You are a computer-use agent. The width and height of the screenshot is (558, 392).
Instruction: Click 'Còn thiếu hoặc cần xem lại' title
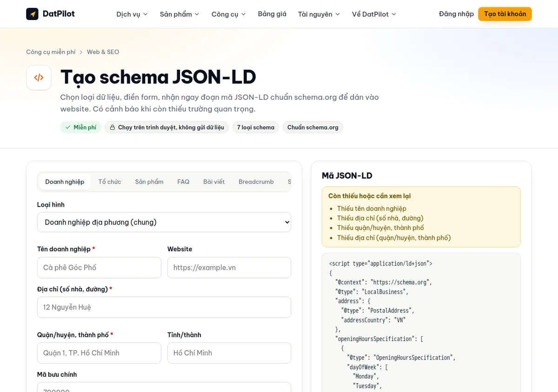click(x=369, y=196)
